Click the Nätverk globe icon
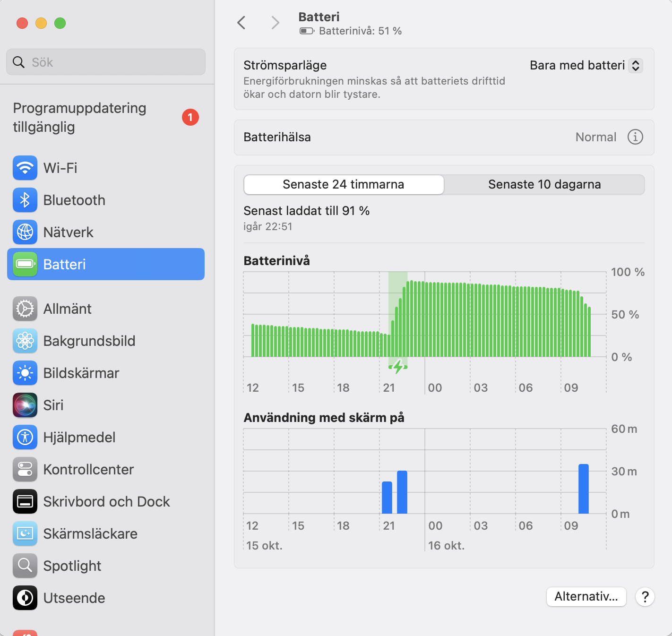Screen dimensions: 672x636 click(25, 232)
